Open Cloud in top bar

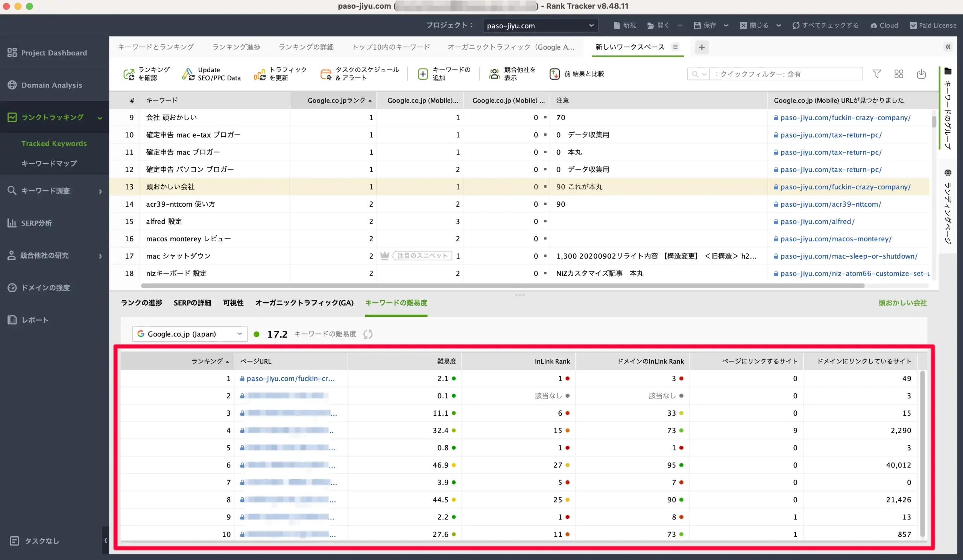click(x=884, y=25)
